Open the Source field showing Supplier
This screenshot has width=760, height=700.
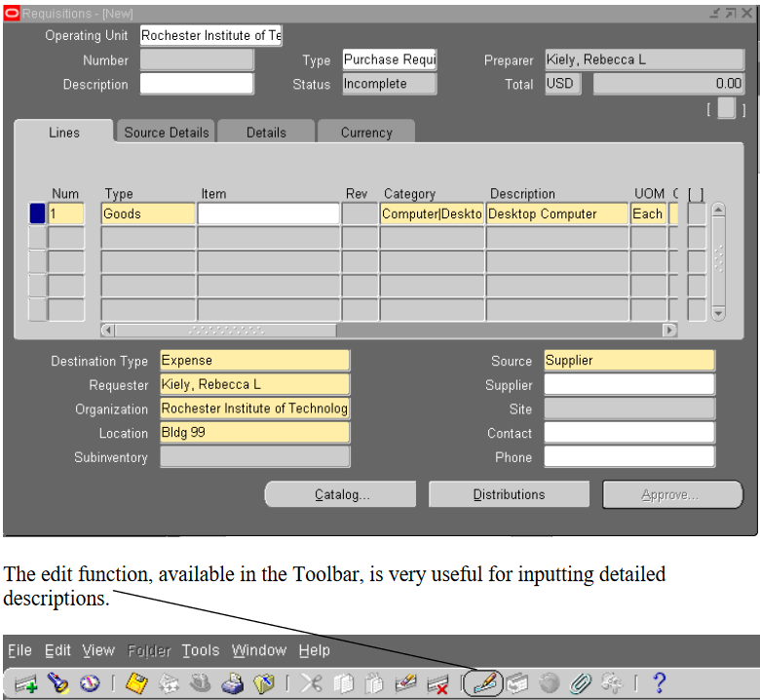(x=628, y=361)
